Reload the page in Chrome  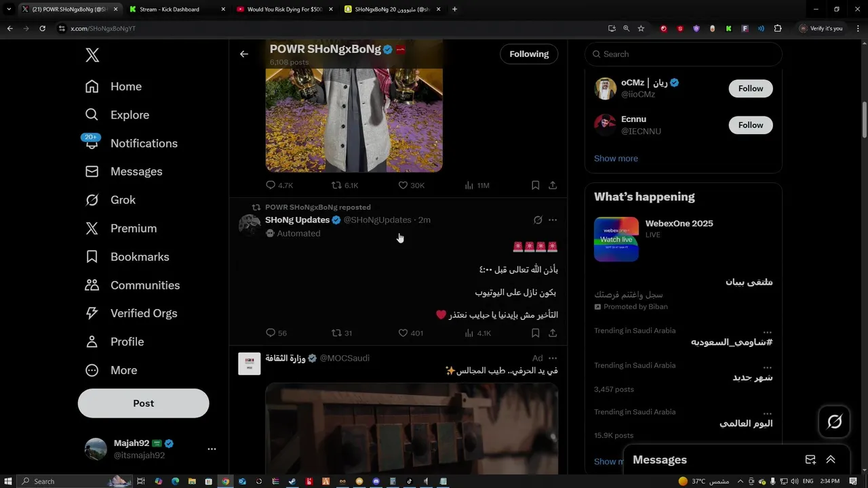42,28
